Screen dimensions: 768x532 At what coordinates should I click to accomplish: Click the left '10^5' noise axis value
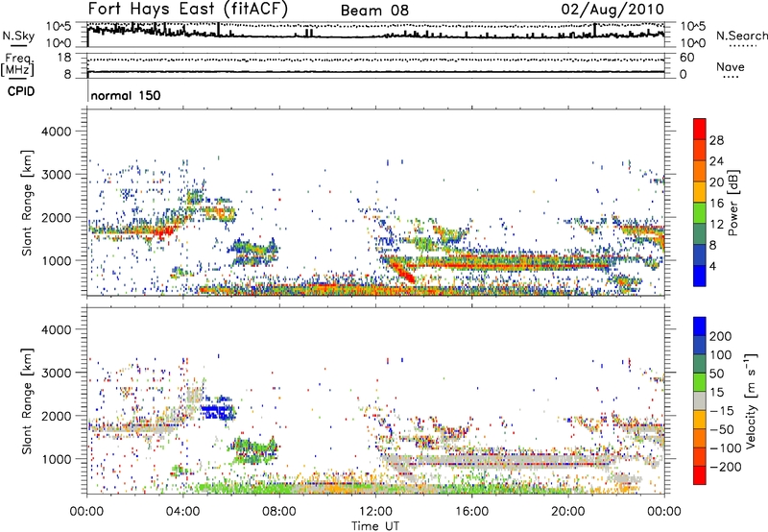[59, 26]
